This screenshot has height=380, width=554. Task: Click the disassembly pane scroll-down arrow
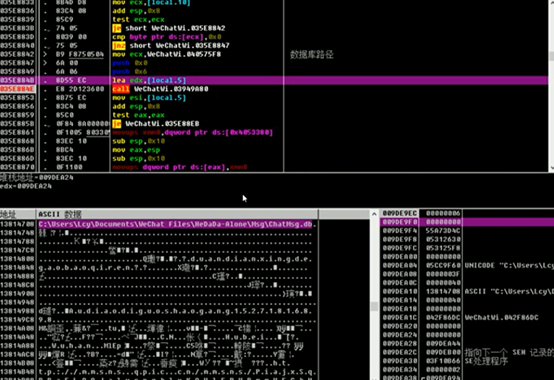[x=551, y=168]
